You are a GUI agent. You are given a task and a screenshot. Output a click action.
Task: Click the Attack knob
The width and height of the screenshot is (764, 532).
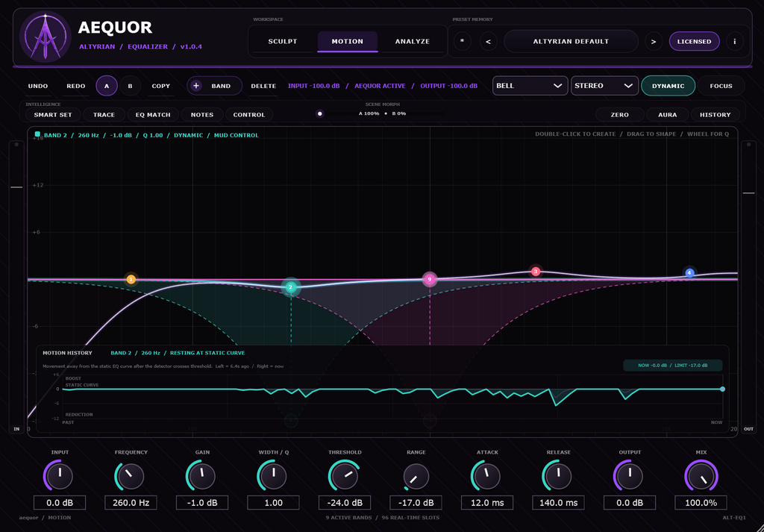486,476
